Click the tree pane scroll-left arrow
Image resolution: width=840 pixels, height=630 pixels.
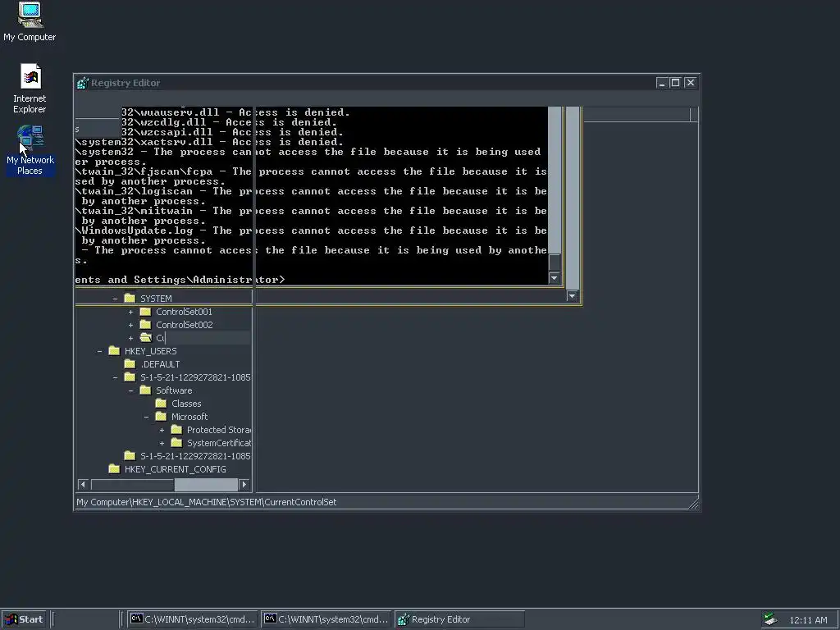83,484
